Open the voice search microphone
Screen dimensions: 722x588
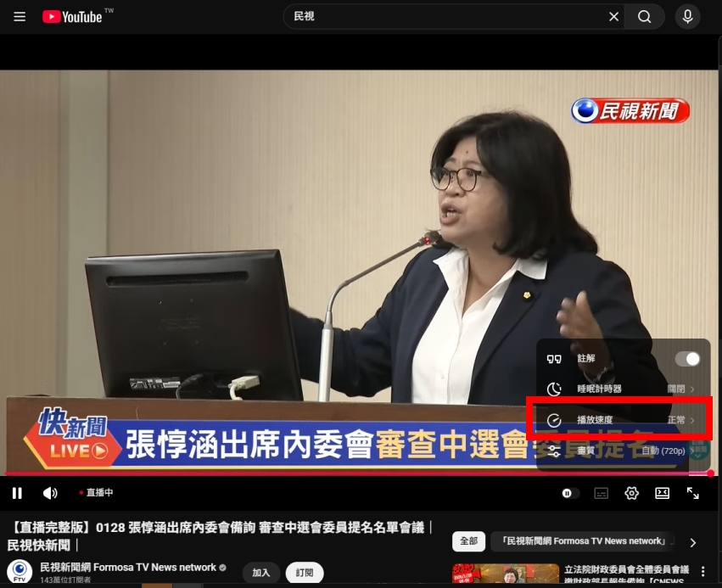click(x=686, y=16)
